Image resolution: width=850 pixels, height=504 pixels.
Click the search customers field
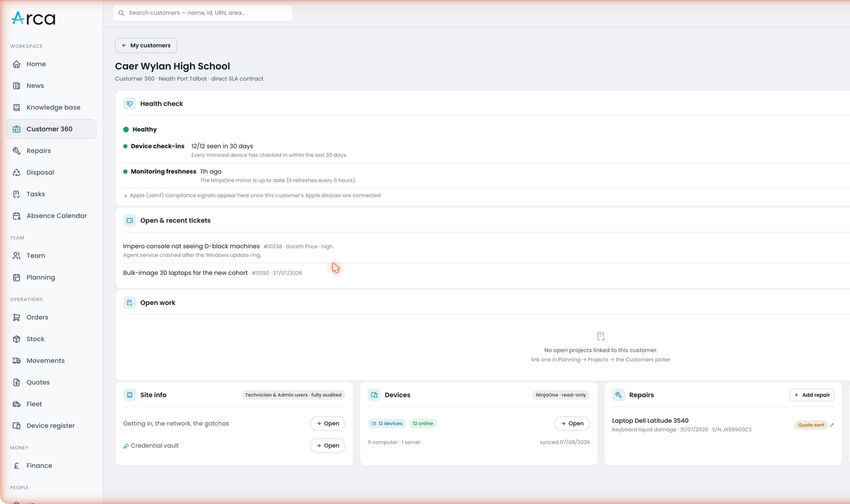[x=202, y=13]
